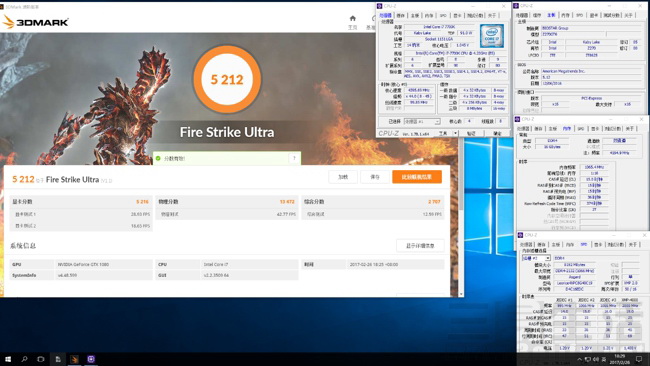Open the CPU-Z tools dropdown arrow

[455, 133]
